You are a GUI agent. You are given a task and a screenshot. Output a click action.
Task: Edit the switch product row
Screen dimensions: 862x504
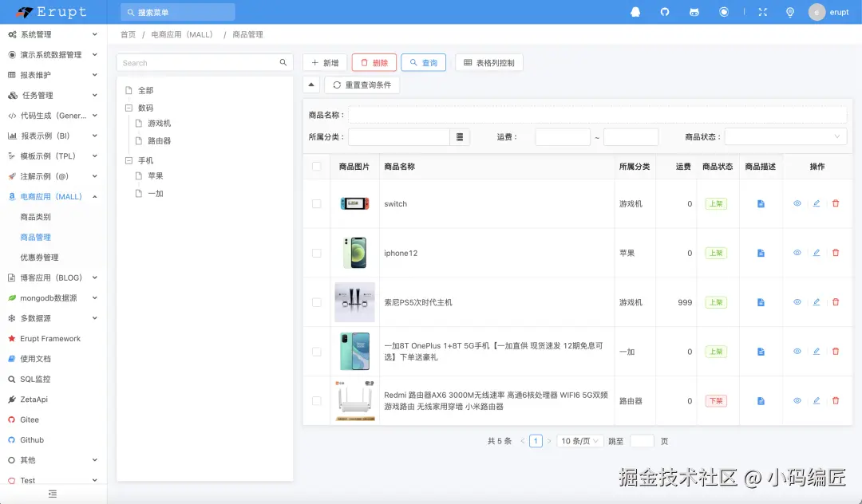coord(817,203)
